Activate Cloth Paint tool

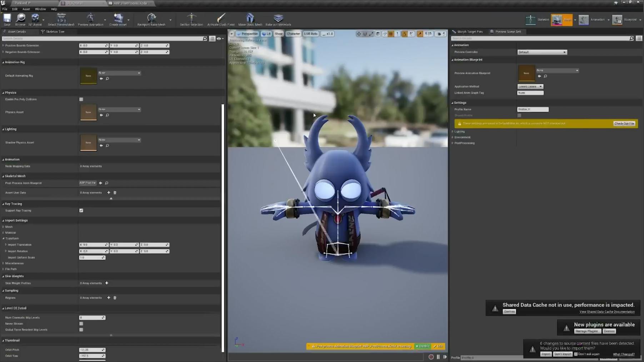(221, 19)
